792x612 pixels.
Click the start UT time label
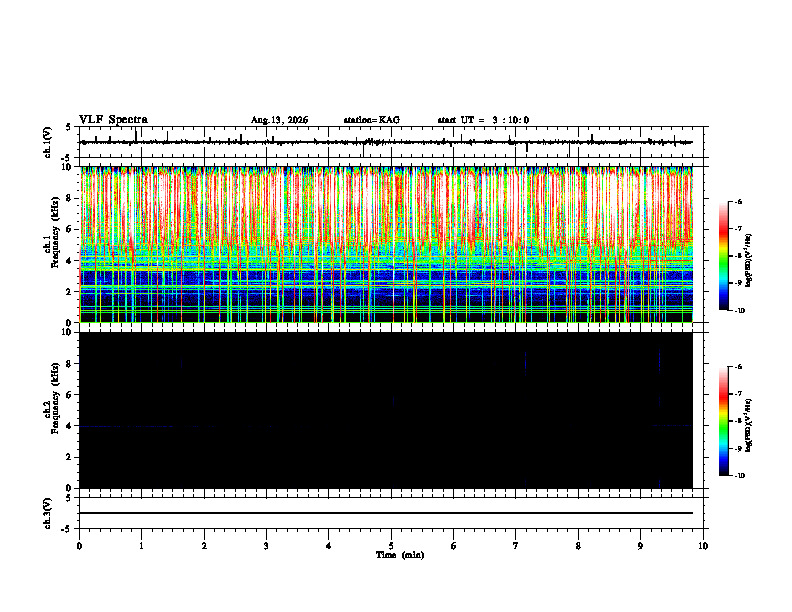coord(483,120)
